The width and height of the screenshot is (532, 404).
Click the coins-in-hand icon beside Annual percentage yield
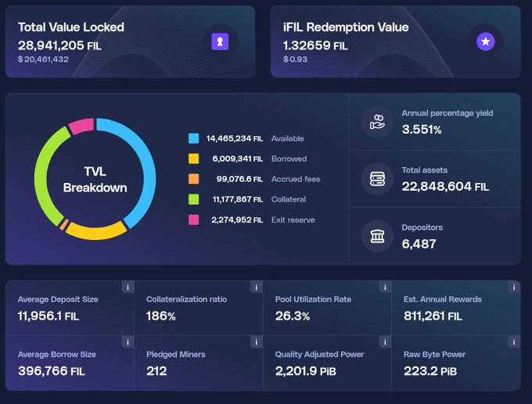377,122
